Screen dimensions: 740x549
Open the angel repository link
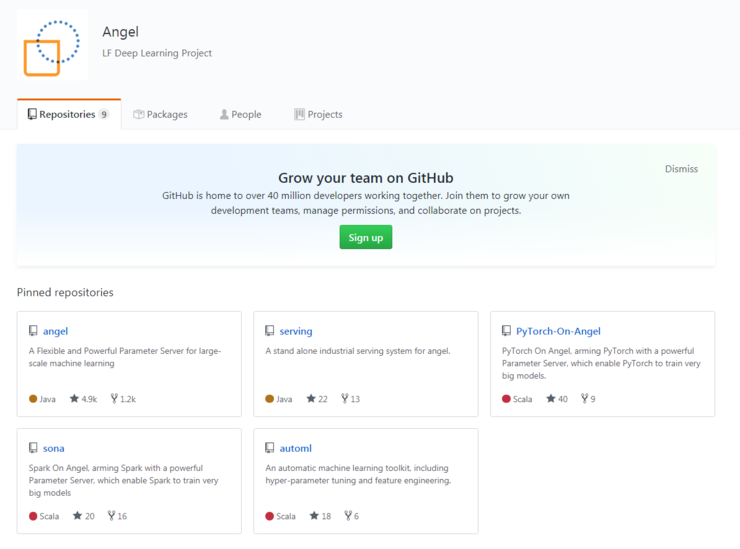tap(56, 331)
